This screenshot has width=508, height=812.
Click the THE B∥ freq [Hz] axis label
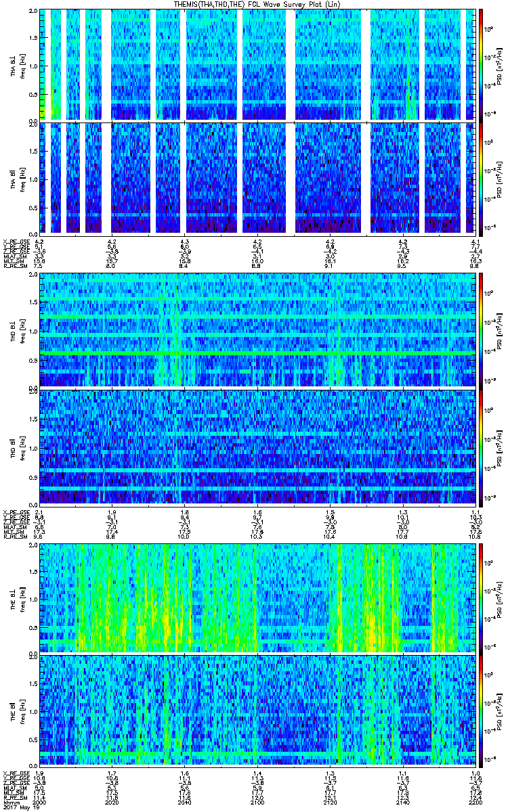point(22,710)
